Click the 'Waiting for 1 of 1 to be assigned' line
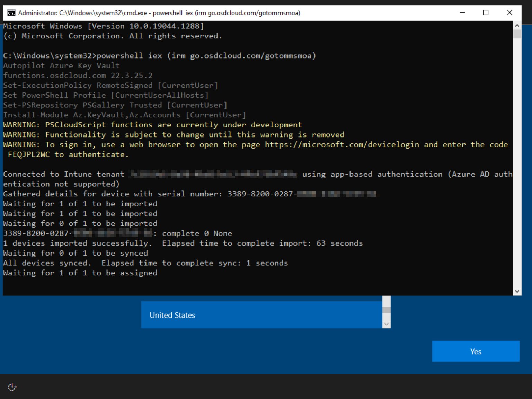532x399 pixels. [x=80, y=273]
